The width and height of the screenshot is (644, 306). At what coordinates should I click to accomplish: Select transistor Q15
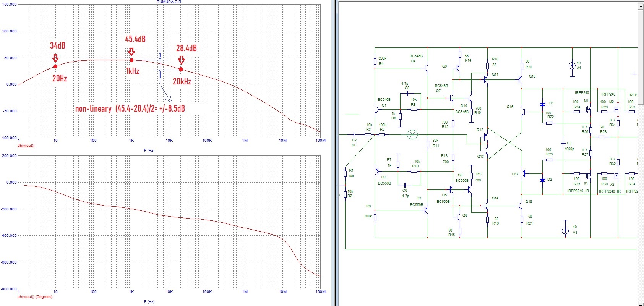[520, 79]
